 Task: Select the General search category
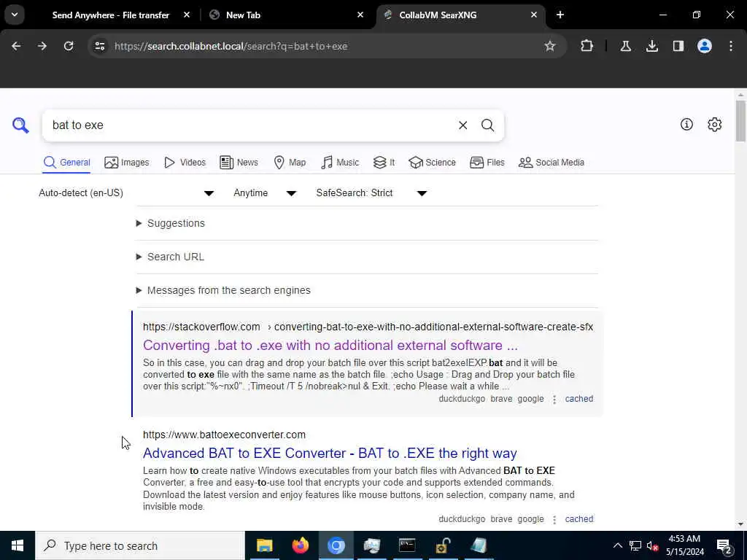click(x=66, y=163)
